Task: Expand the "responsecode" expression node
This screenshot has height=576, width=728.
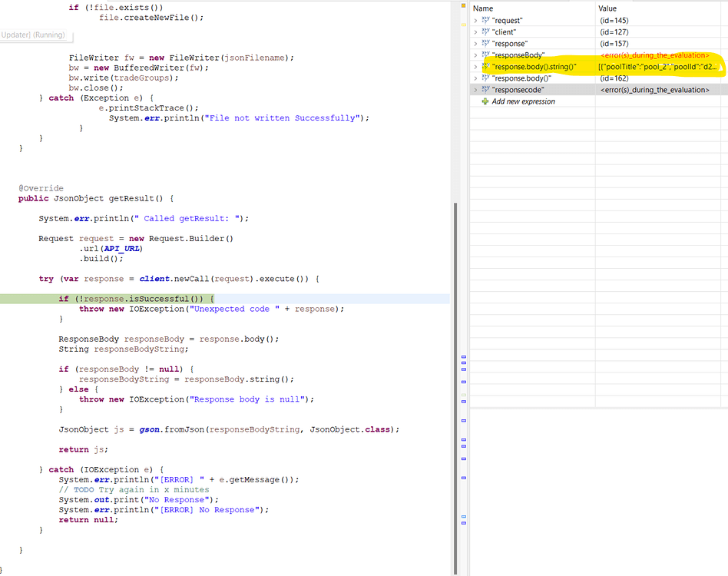Action: click(x=477, y=89)
